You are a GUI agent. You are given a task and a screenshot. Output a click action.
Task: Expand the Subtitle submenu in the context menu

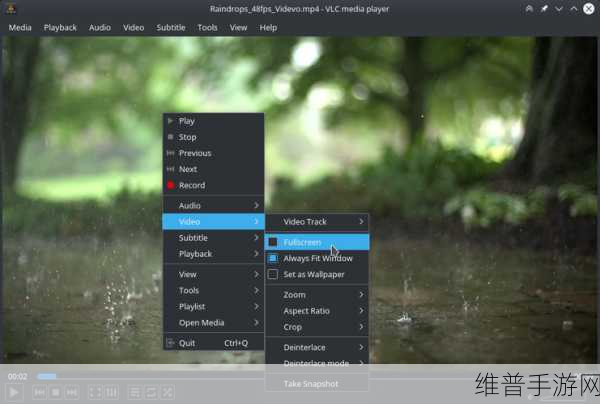213,238
